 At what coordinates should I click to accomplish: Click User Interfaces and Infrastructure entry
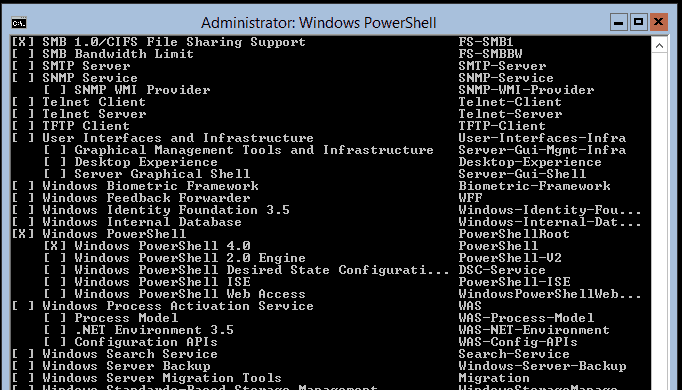[x=178, y=138]
